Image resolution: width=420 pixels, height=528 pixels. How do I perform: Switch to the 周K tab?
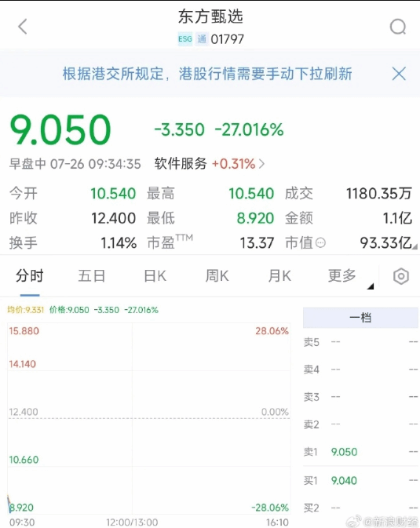217,276
